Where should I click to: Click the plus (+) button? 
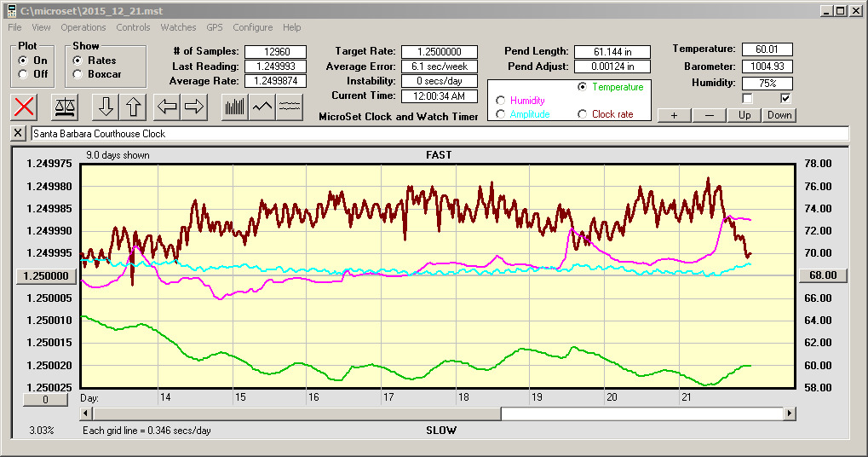pos(674,115)
